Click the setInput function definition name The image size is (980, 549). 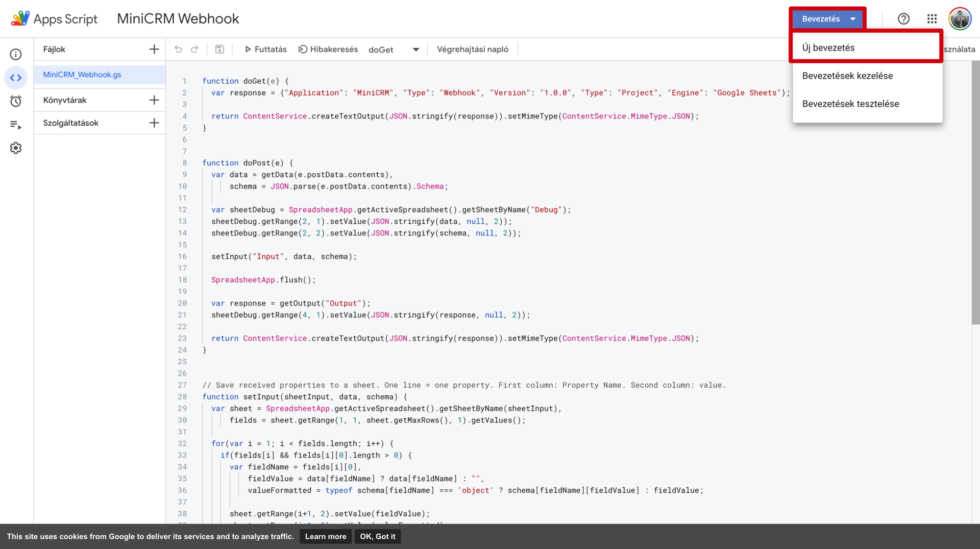261,397
